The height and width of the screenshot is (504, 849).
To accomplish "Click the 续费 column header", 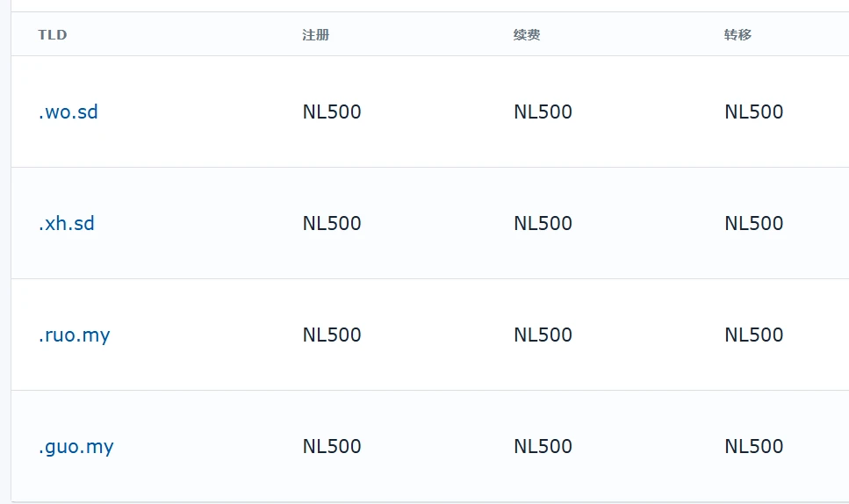I will (x=527, y=35).
